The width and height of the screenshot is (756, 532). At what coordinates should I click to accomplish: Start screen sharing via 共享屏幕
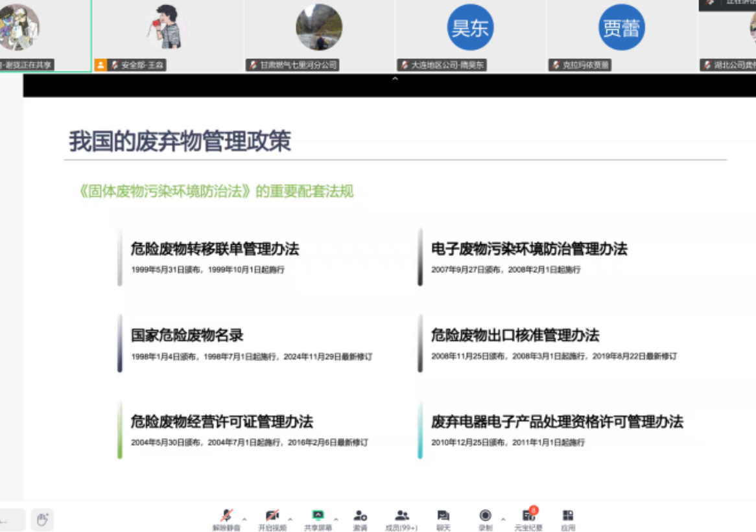point(318,515)
